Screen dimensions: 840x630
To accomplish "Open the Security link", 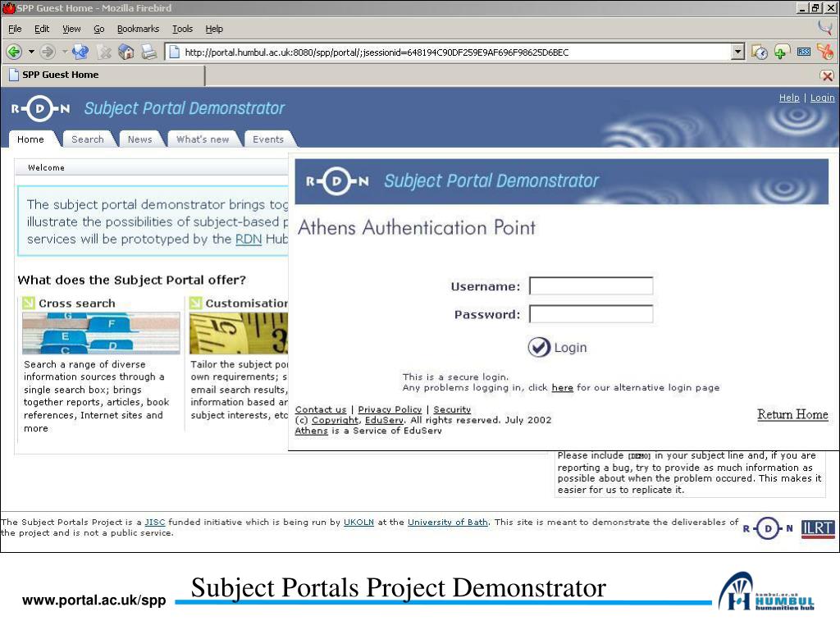I will 452,409.
